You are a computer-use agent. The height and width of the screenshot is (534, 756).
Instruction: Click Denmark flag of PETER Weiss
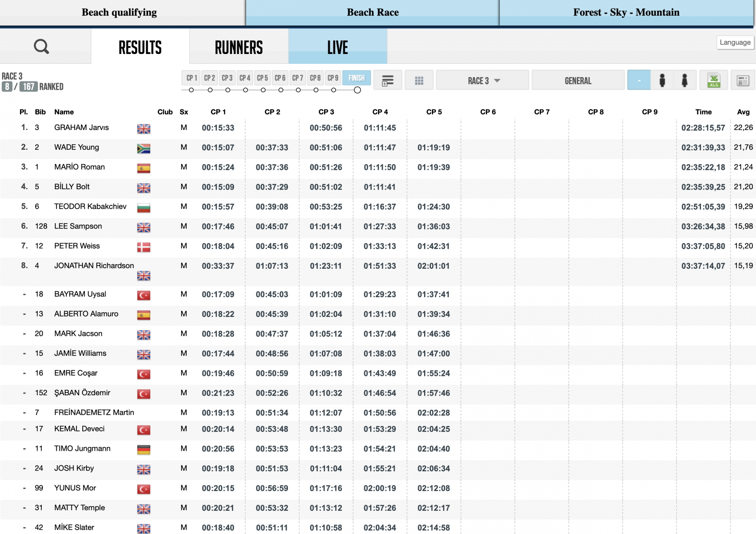pos(144,247)
